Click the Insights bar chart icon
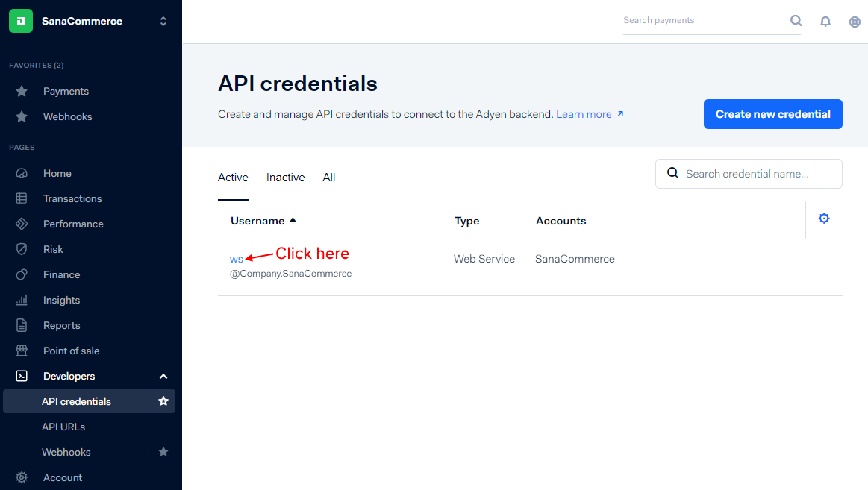 click(x=22, y=301)
